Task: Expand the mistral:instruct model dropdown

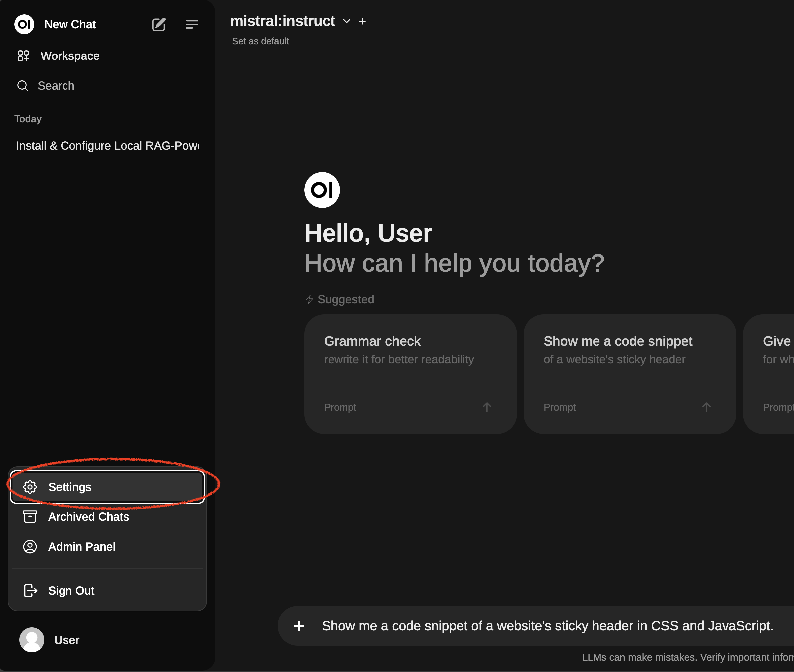Action: [x=346, y=21]
